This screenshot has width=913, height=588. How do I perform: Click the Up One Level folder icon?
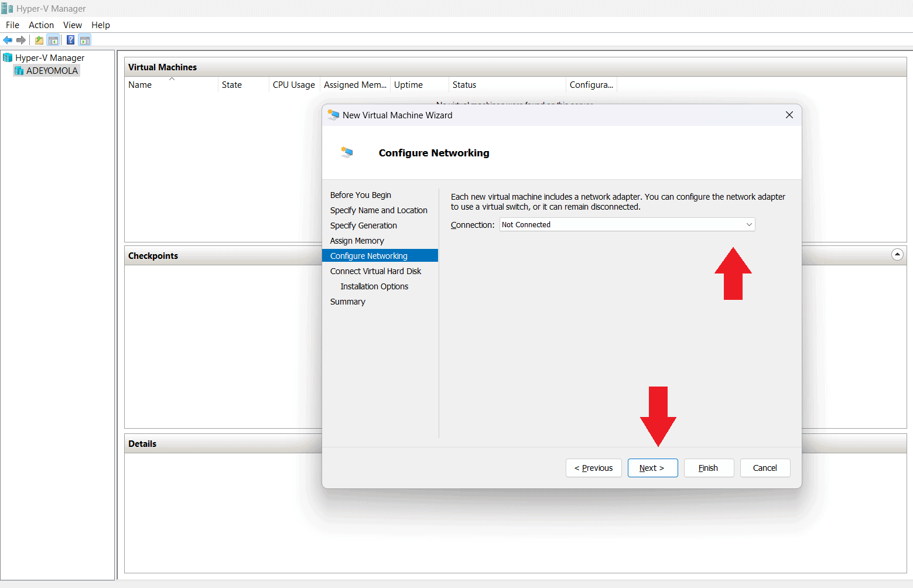(39, 40)
